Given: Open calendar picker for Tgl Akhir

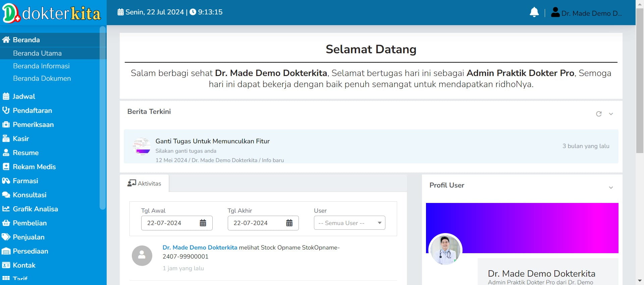Looking at the screenshot, I should coord(289,223).
